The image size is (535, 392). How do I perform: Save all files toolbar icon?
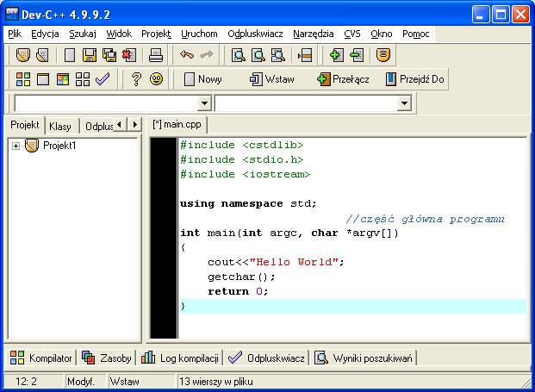(109, 55)
